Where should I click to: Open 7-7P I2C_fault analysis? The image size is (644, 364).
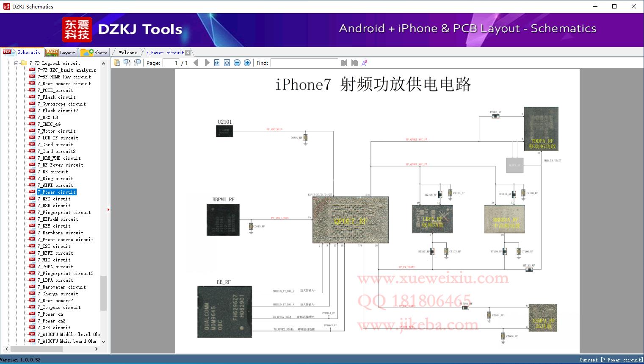(66, 70)
